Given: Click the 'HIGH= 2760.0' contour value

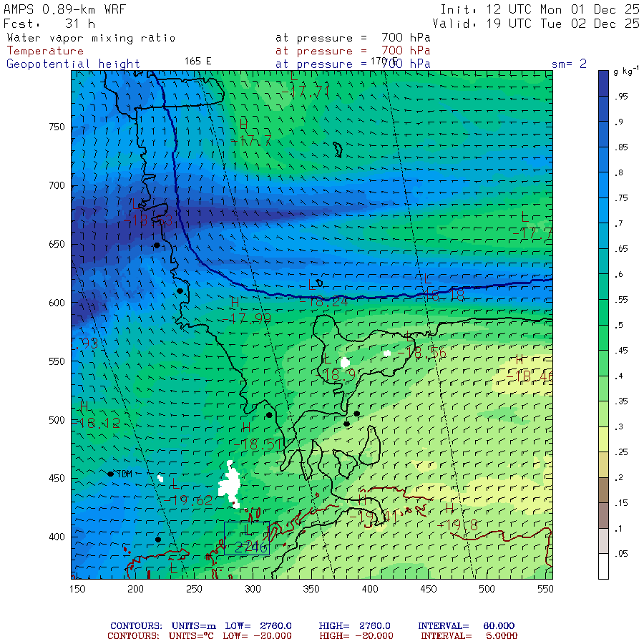Looking at the screenshot, I should click(x=354, y=626).
